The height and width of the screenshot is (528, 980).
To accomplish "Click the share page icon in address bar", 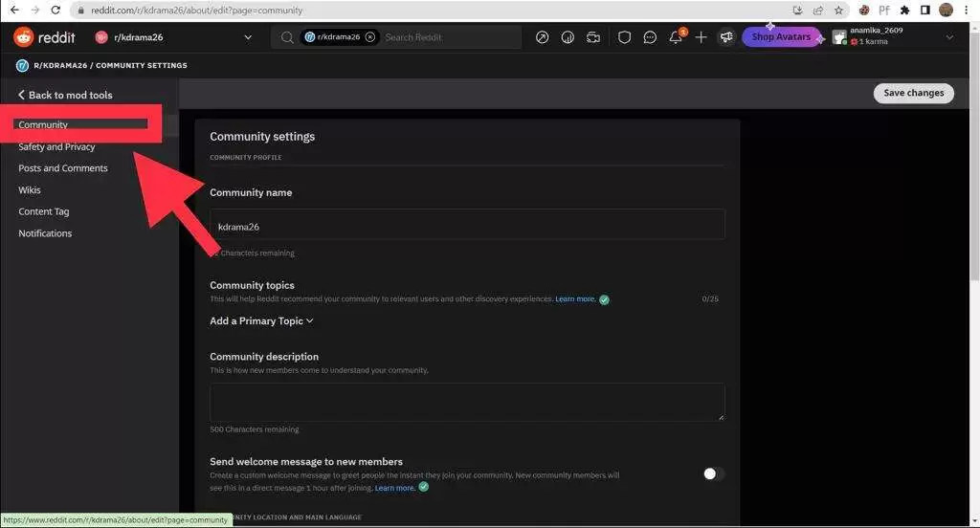I will point(818,10).
